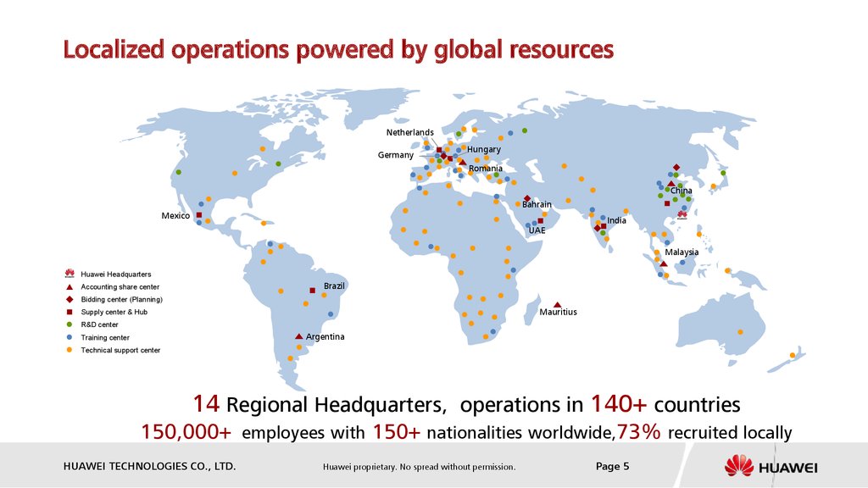
Task: Click the red triangle marker beside Romania
Action: click(463, 162)
